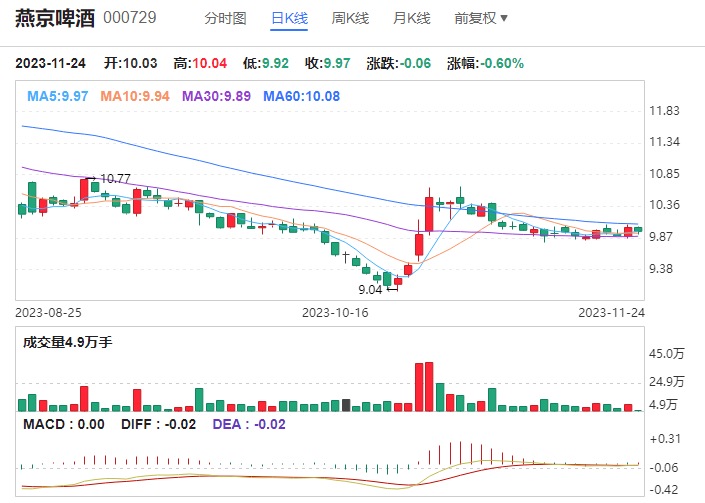Click the MACD : 0.00 label

[x=64, y=424]
